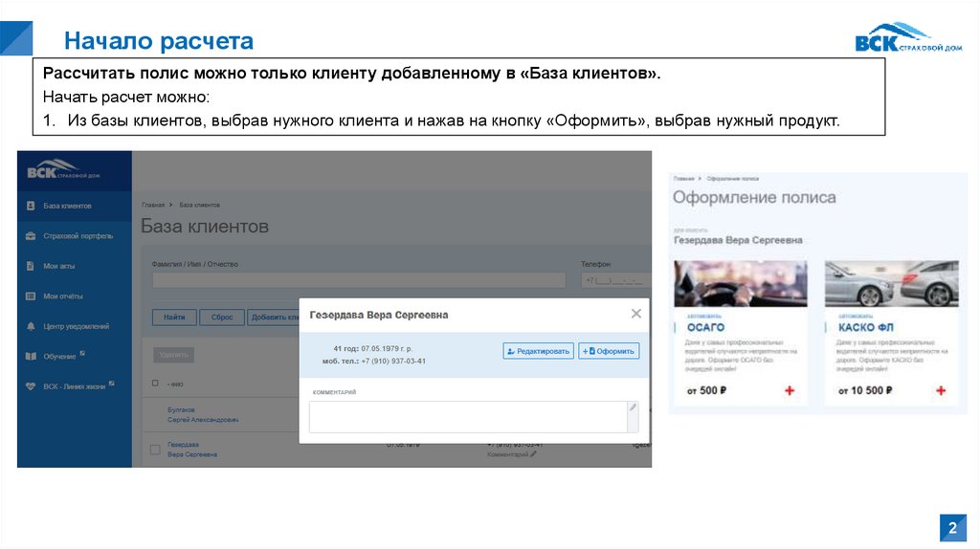Click the КАСКО ФЛ title
The width and height of the screenshot is (980, 549).
point(865,327)
